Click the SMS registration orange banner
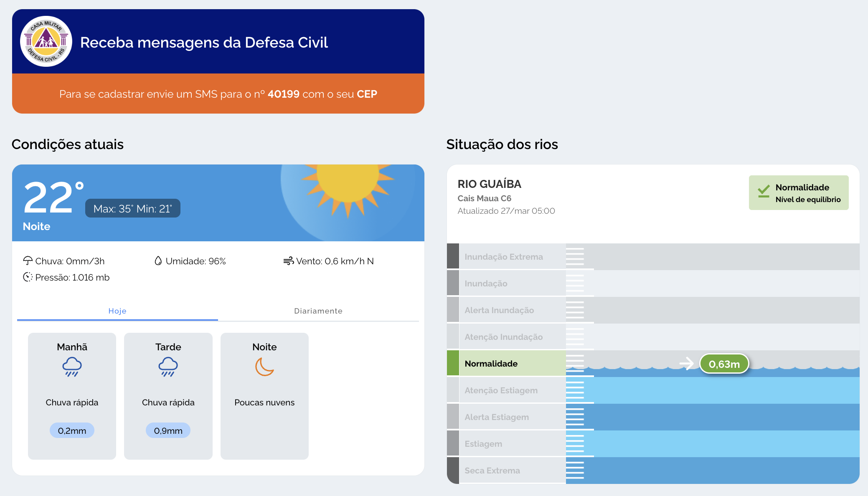868x496 pixels. coord(218,94)
